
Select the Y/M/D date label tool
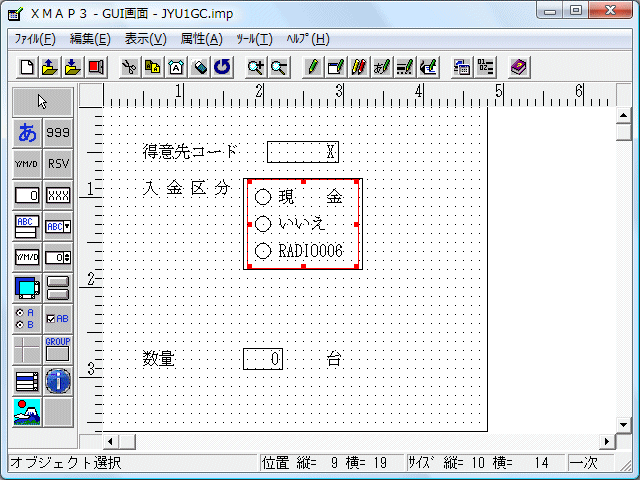(x=27, y=164)
